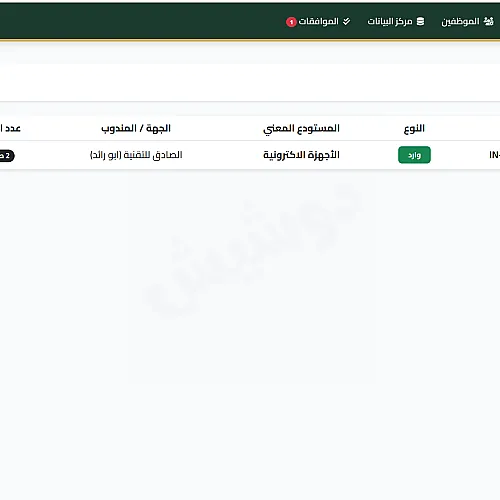Select the الصادق للتقنية (ابو رائد) cell

(x=136, y=155)
